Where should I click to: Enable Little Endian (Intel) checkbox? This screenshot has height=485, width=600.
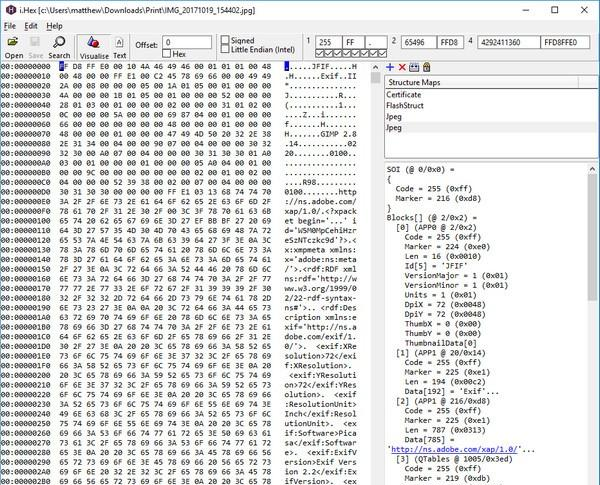pos(225,49)
